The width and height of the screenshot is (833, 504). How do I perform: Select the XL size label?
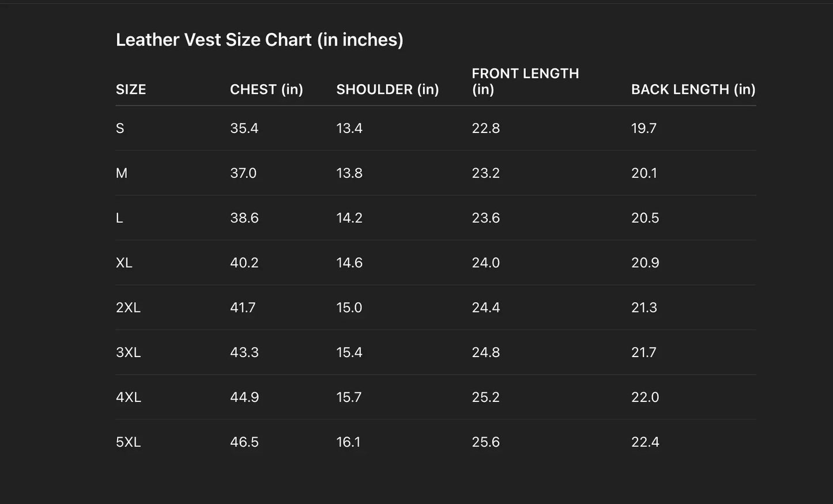[x=124, y=263]
